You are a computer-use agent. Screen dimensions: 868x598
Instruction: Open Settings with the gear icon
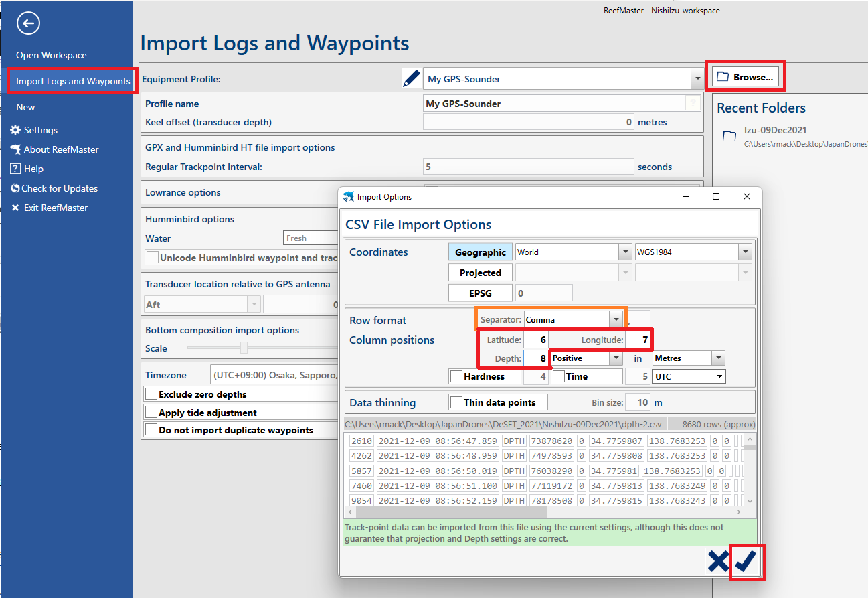coord(15,130)
